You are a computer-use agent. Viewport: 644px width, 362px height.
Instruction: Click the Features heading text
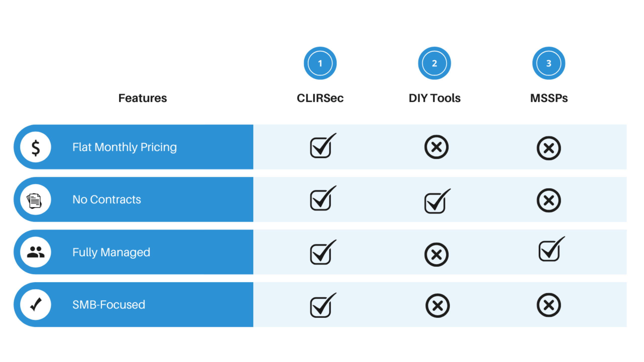tap(143, 98)
